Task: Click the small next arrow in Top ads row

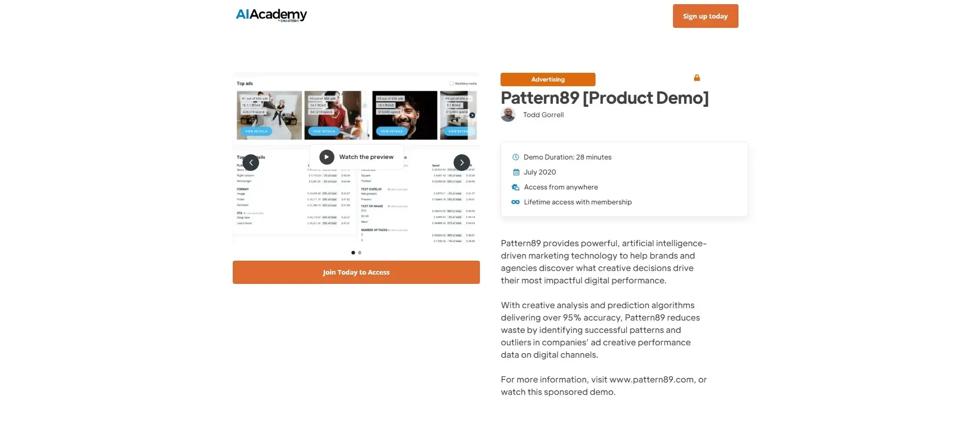Action: tap(472, 115)
